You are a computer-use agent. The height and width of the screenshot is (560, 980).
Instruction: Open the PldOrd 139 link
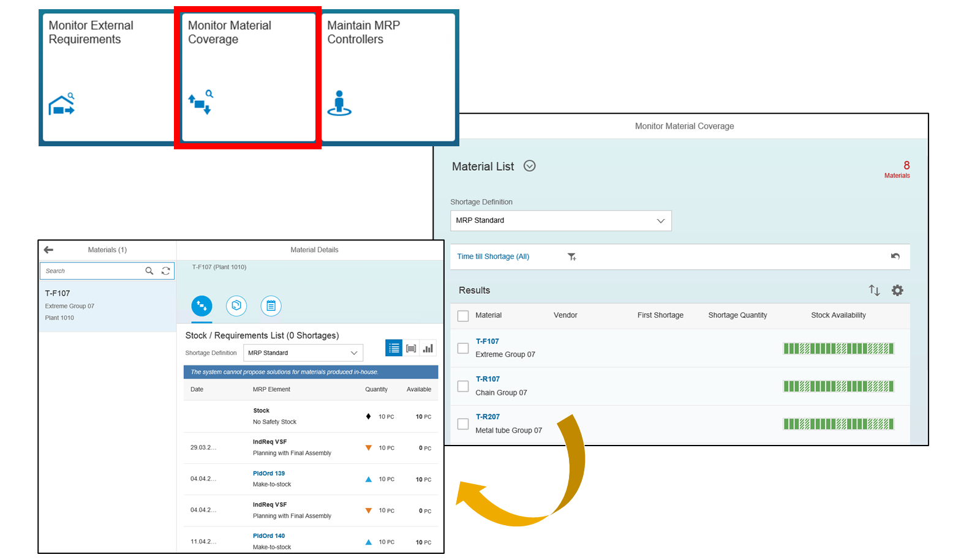pos(269,473)
